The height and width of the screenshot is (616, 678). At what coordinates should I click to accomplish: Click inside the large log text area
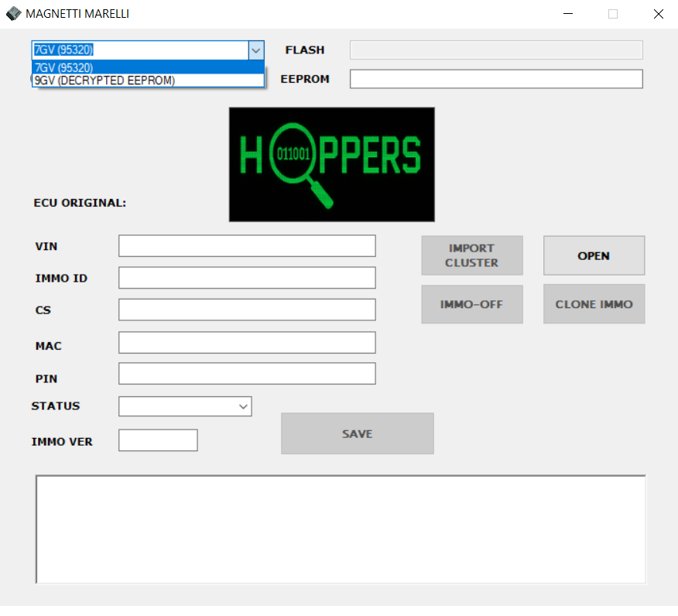341,529
